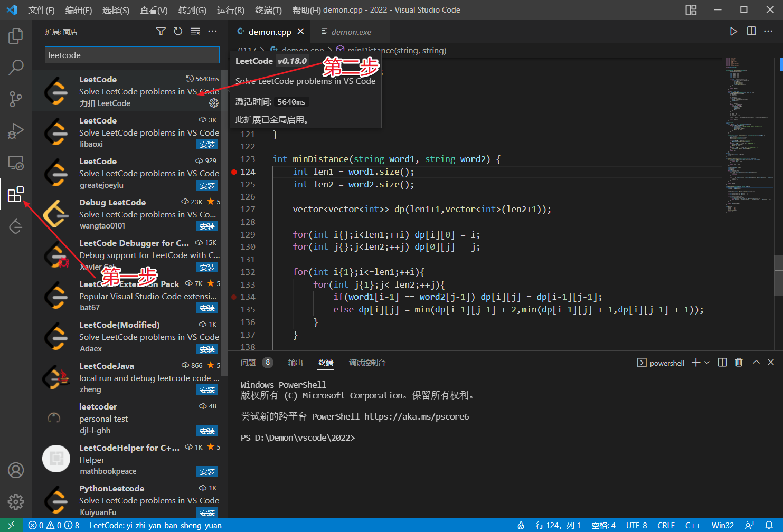Install LeetCode extension by libaoxi

click(x=207, y=145)
